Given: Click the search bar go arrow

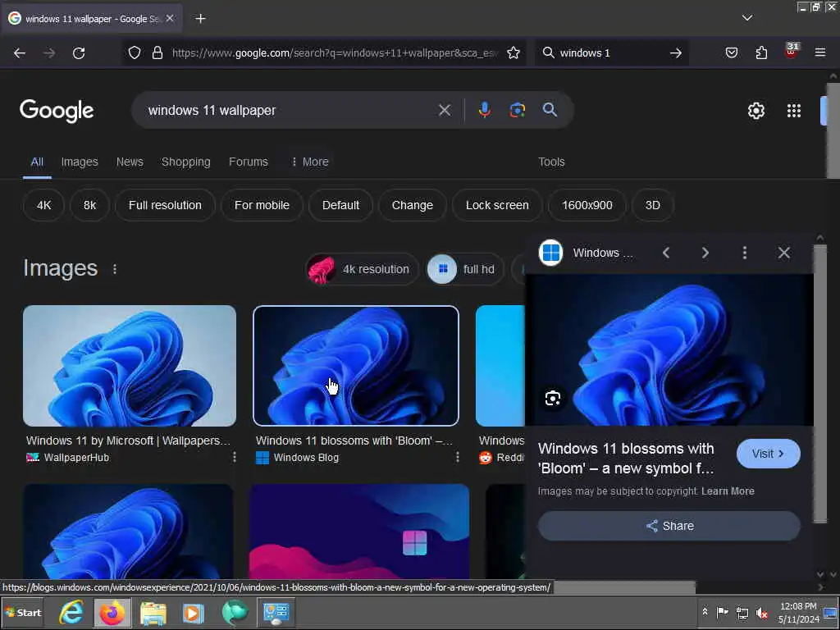Looking at the screenshot, I should point(676,52).
